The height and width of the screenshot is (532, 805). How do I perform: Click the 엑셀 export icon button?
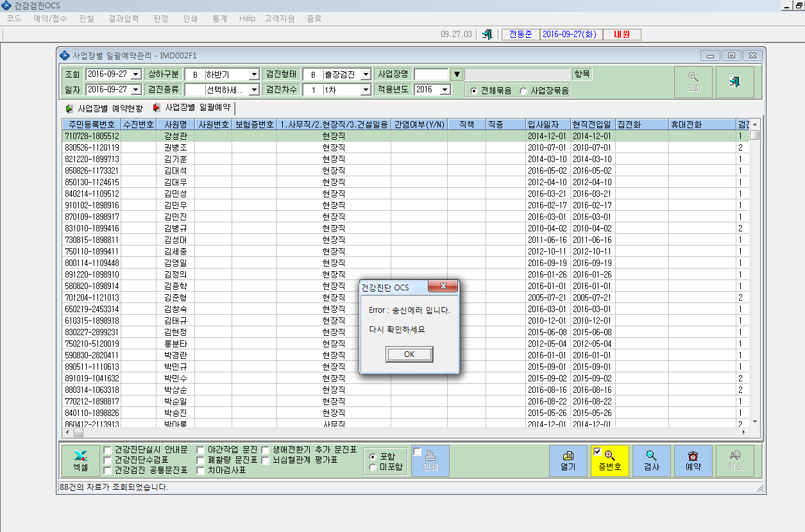pyautogui.click(x=80, y=460)
